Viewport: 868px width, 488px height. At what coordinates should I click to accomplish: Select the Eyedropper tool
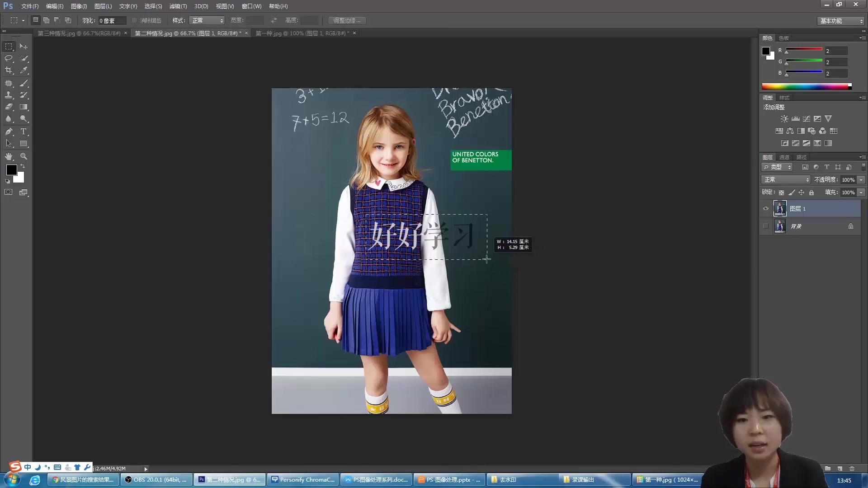24,70
